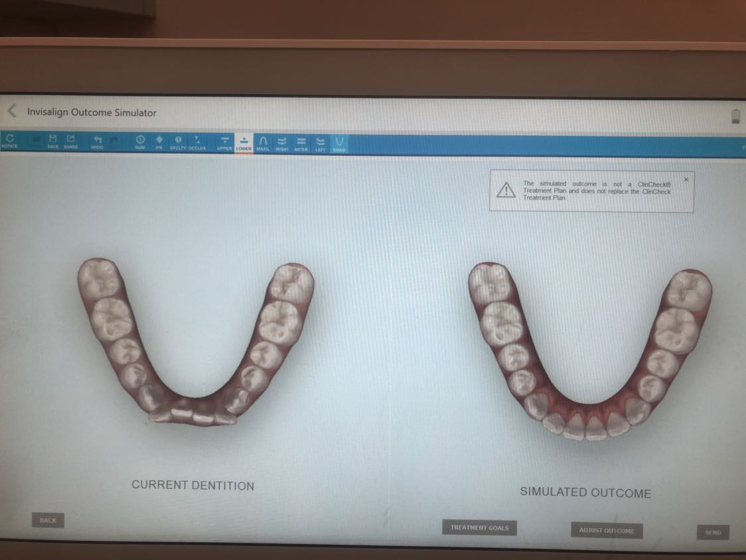746x560 pixels.
Task: Select the Current Dentition 3D model
Action: point(196,342)
